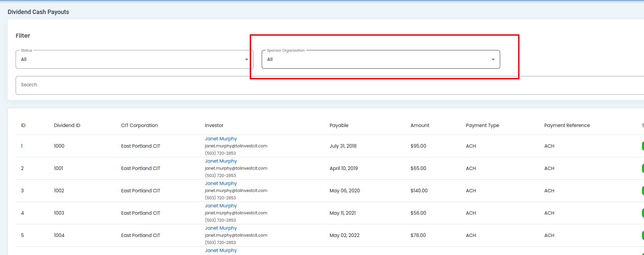Sort by the Dividend ID column header
Screen dimensions: 644x255
tap(67, 125)
